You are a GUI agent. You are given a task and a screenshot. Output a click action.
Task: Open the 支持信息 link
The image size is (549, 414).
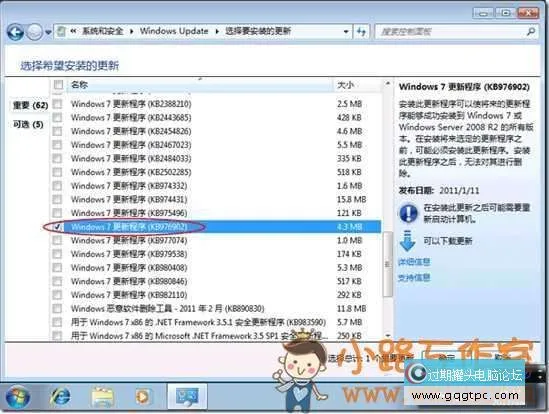414,278
